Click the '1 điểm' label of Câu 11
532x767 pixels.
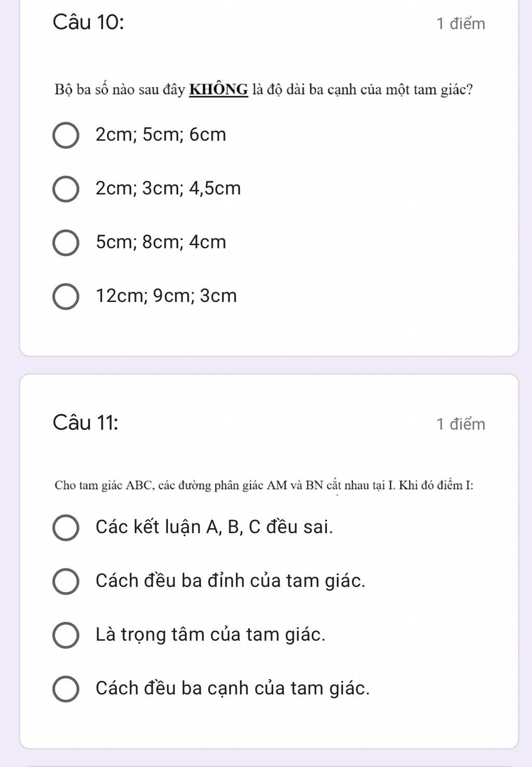coord(461,424)
